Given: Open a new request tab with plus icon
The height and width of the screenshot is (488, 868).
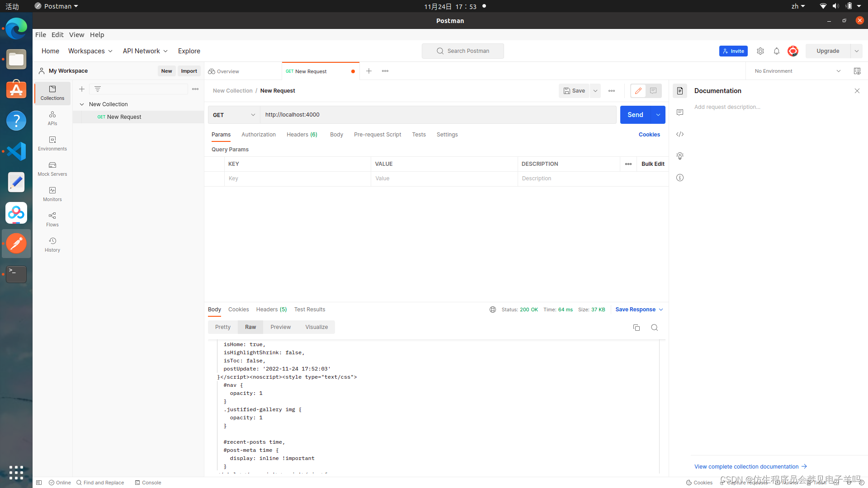Looking at the screenshot, I should (x=369, y=71).
